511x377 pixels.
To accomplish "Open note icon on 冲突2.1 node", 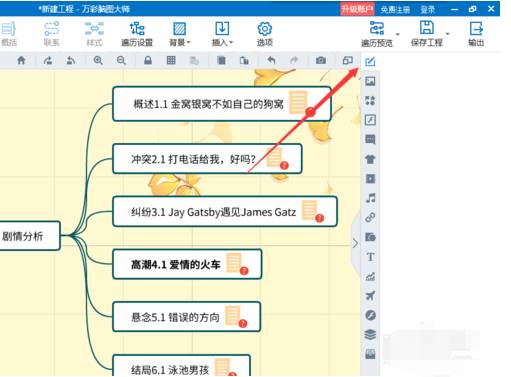I will click(x=274, y=158).
